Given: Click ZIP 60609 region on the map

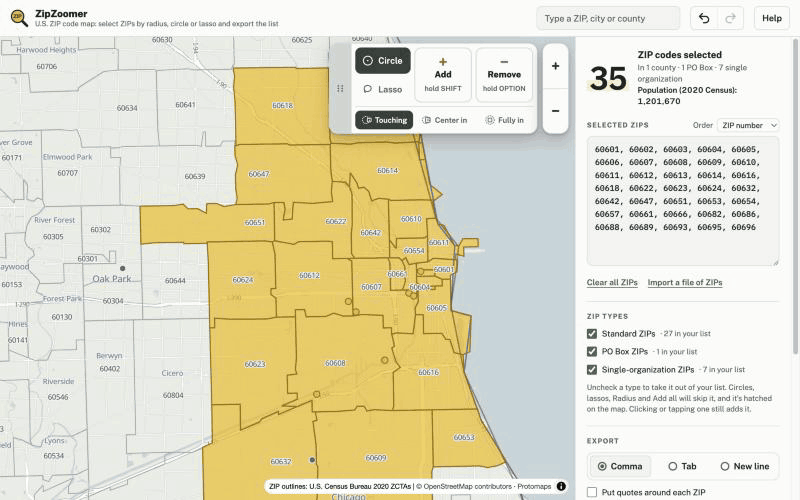Looking at the screenshot, I should coord(376,458).
